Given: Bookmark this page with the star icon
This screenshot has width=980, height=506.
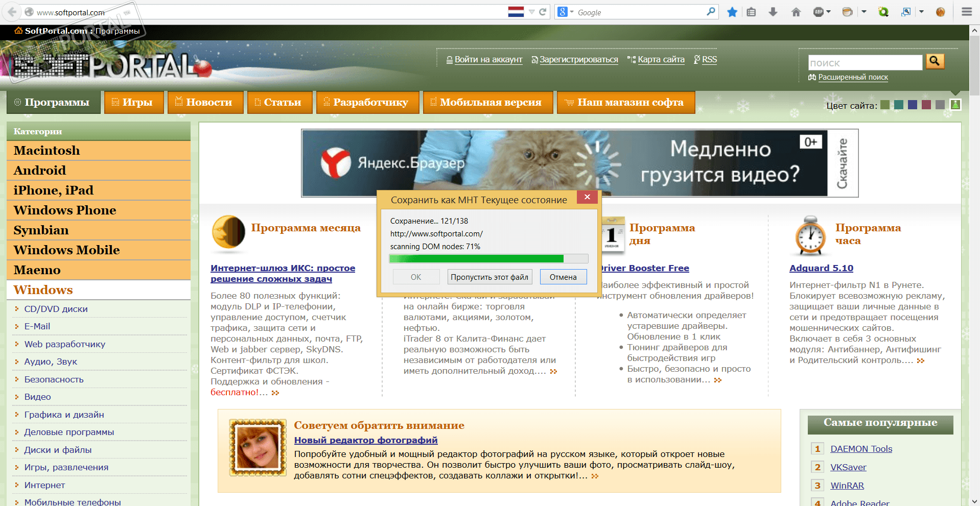Looking at the screenshot, I should pos(732,12).
